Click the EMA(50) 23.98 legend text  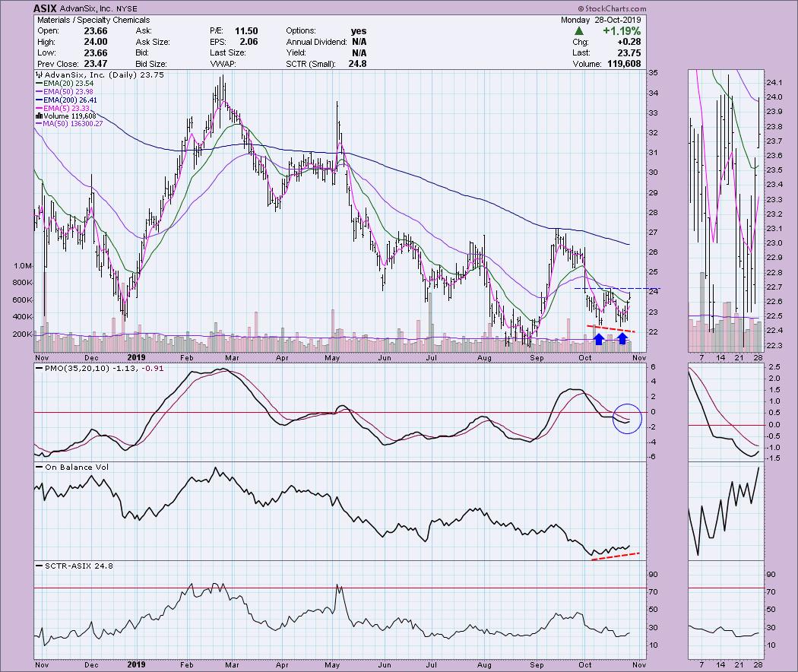click(68, 92)
